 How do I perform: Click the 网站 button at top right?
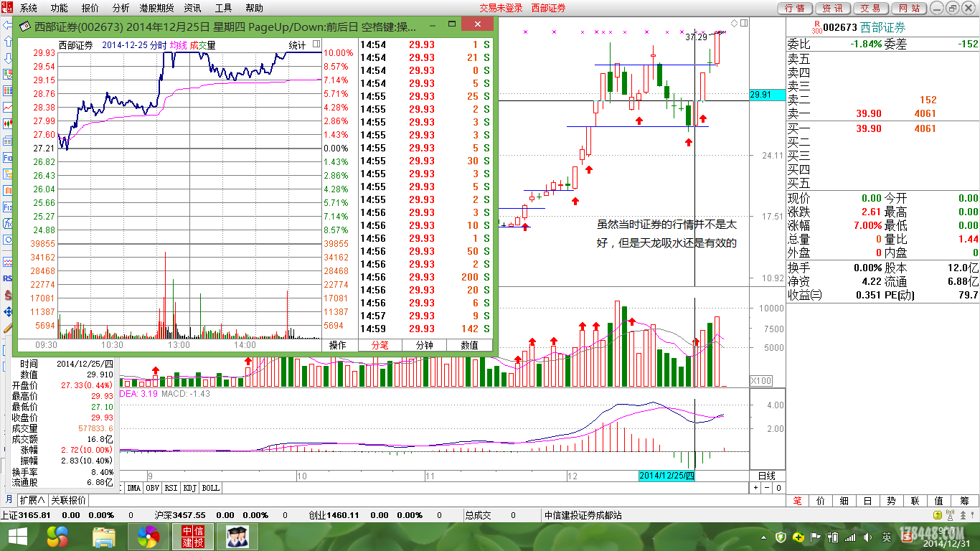tap(908, 8)
